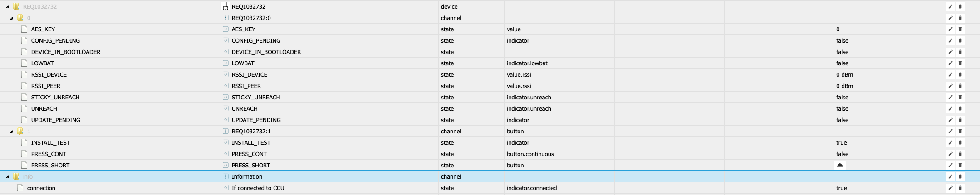Click the connection state tree entry
Image resolution: width=980 pixels, height=195 pixels.
pos(41,188)
